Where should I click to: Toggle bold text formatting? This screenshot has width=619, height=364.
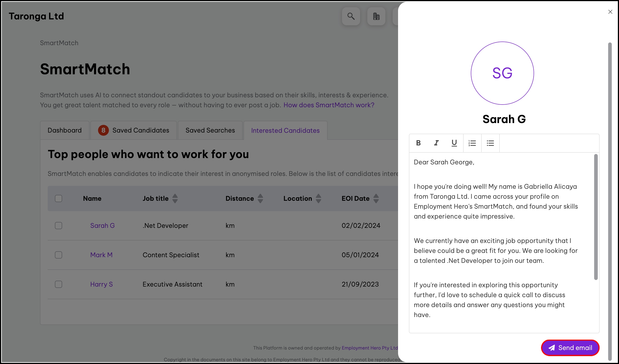point(418,143)
